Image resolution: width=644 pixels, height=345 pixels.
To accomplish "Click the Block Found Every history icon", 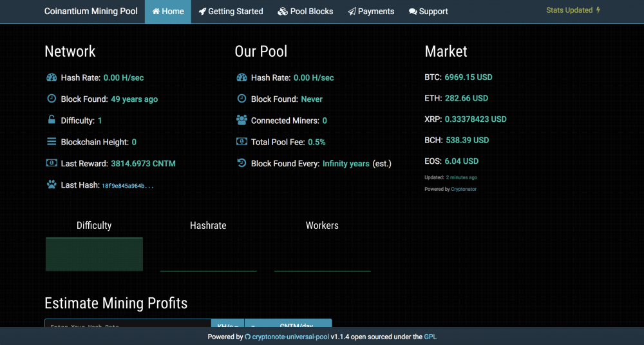I will 242,163.
